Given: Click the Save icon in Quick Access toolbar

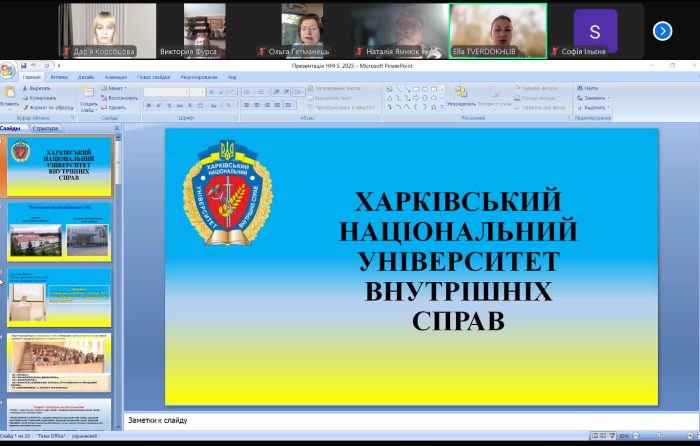Looking at the screenshot, I should [21, 66].
